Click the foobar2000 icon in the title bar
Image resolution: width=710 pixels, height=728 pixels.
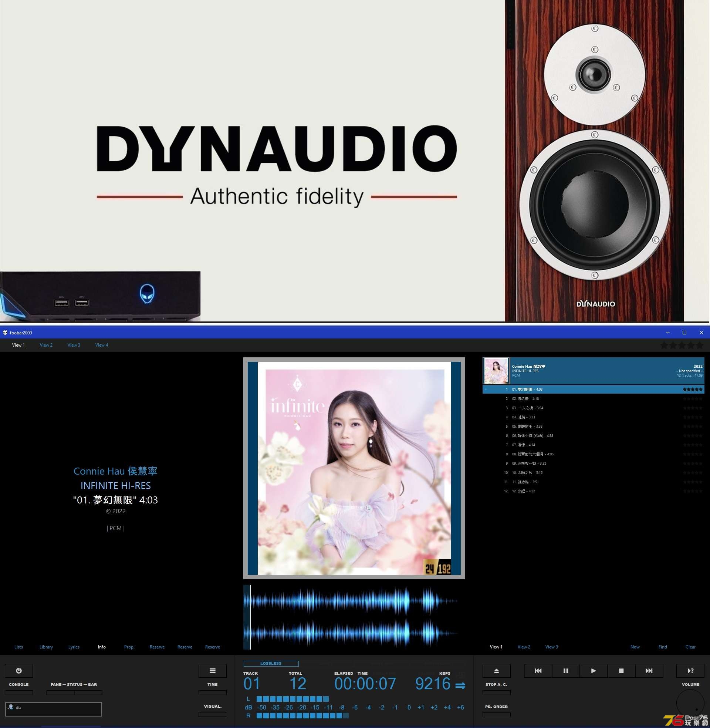click(5, 333)
